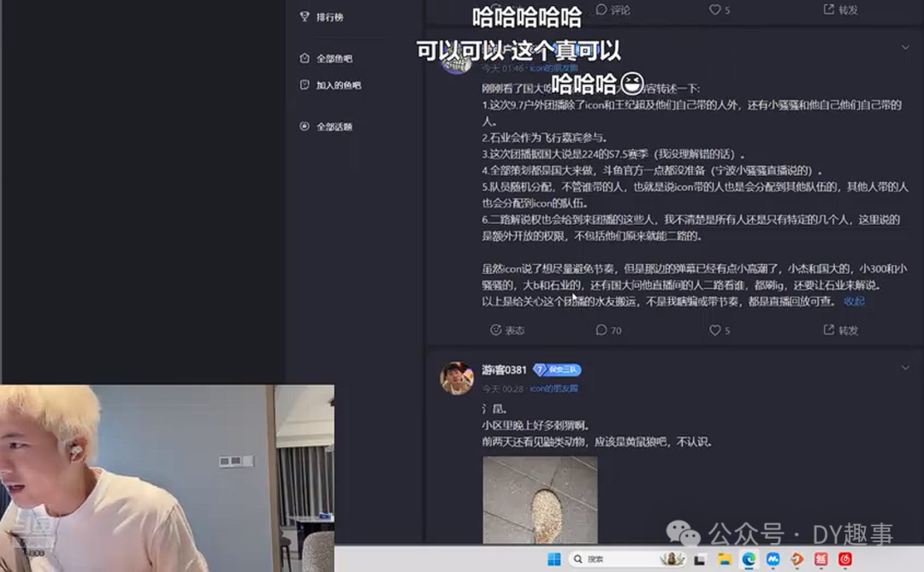
Task: Expand options chevron on the 01:46 post
Action: [905, 47]
